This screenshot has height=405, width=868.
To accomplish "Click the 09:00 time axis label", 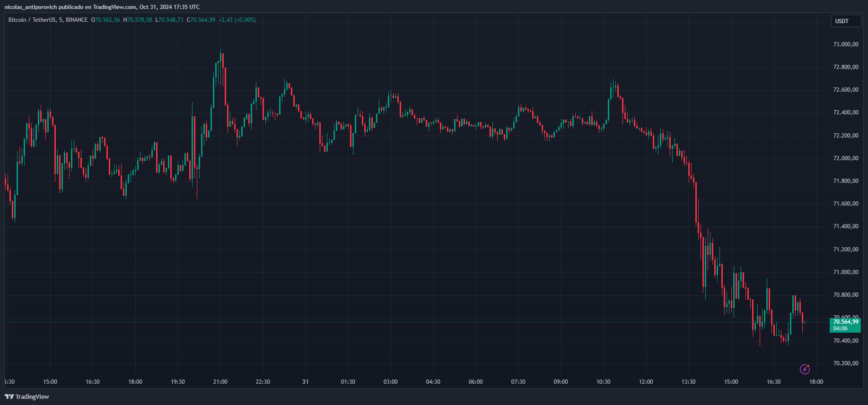I will click(x=561, y=382).
